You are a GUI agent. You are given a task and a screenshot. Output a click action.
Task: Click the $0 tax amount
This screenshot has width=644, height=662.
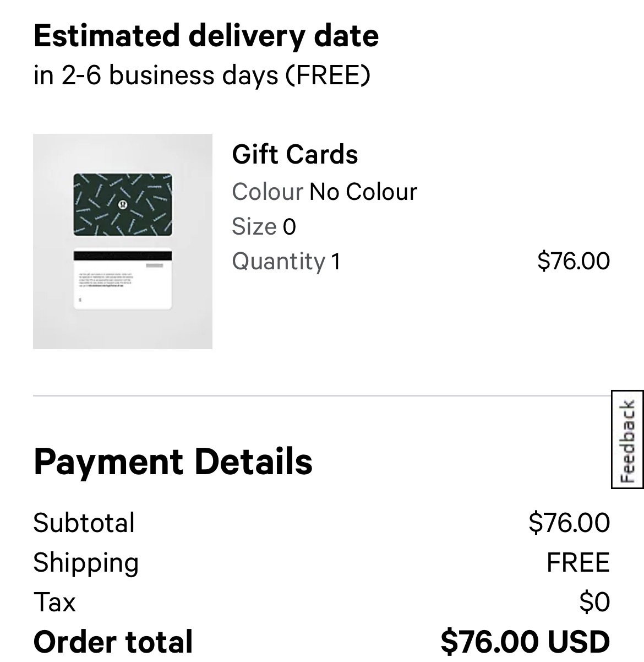[x=594, y=601]
